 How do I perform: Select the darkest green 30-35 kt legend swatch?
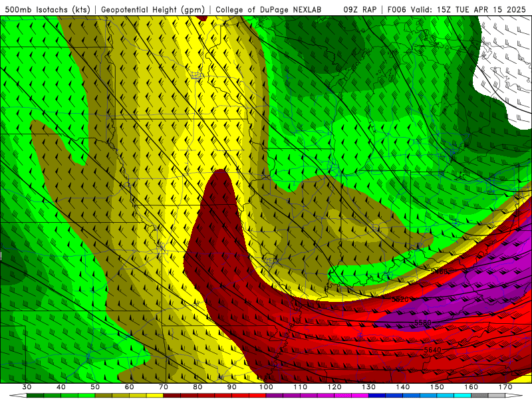pos(35,396)
